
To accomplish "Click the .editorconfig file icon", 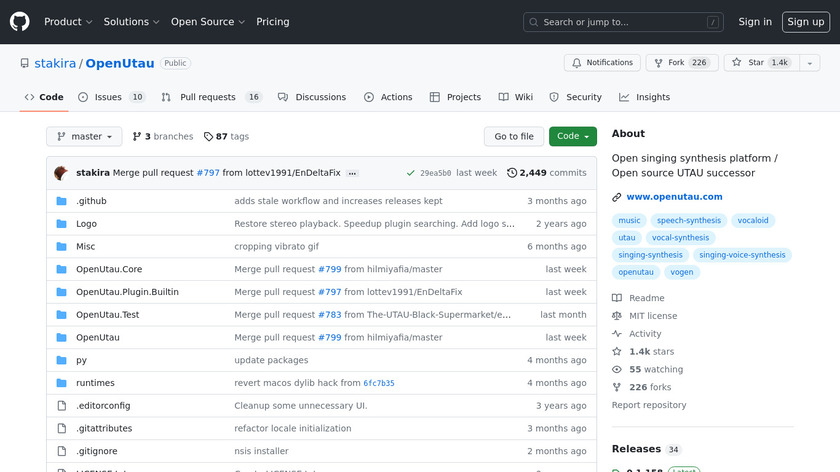I will 62,406.
